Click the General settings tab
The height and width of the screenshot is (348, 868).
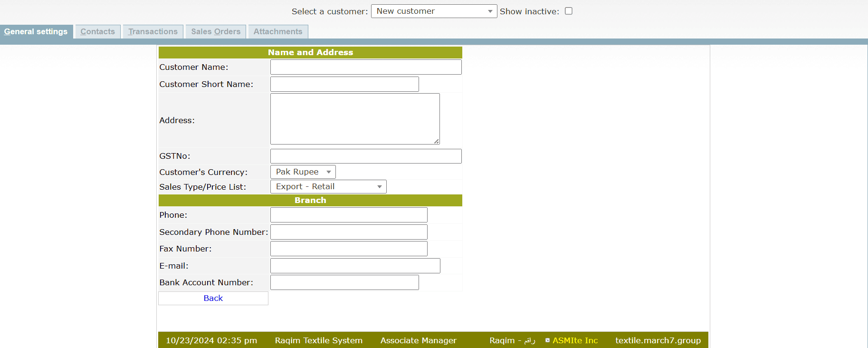pos(36,32)
